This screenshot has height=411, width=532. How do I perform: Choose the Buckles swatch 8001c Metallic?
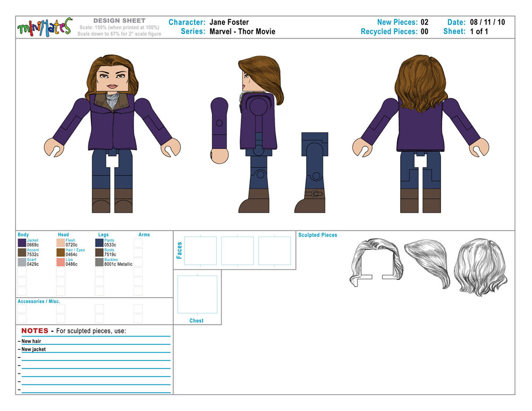pyautogui.click(x=99, y=262)
